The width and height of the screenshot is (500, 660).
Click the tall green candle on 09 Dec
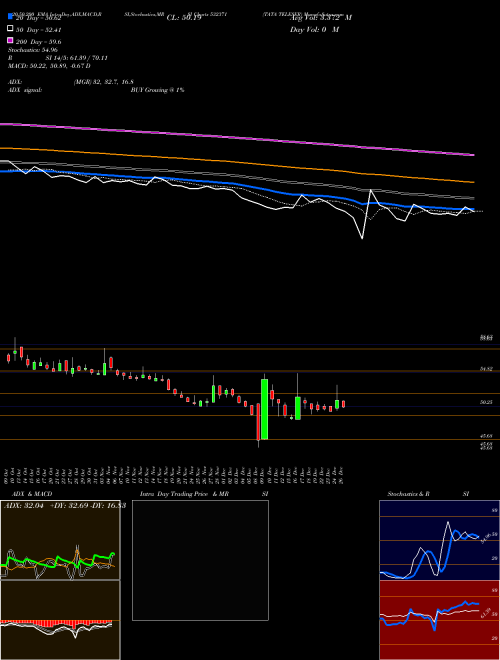tap(265, 409)
